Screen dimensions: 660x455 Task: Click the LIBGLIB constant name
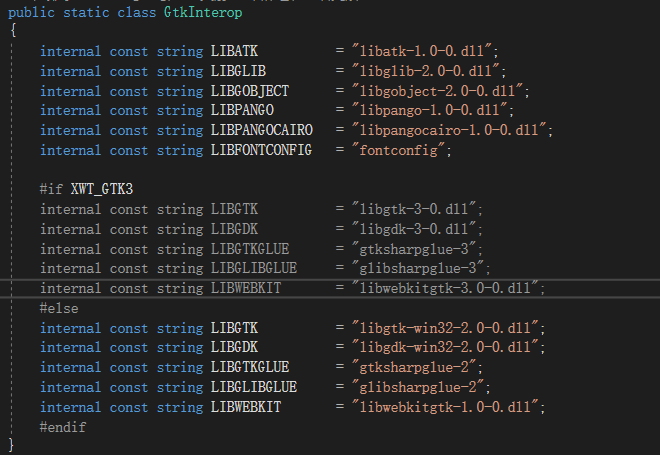click(x=238, y=71)
